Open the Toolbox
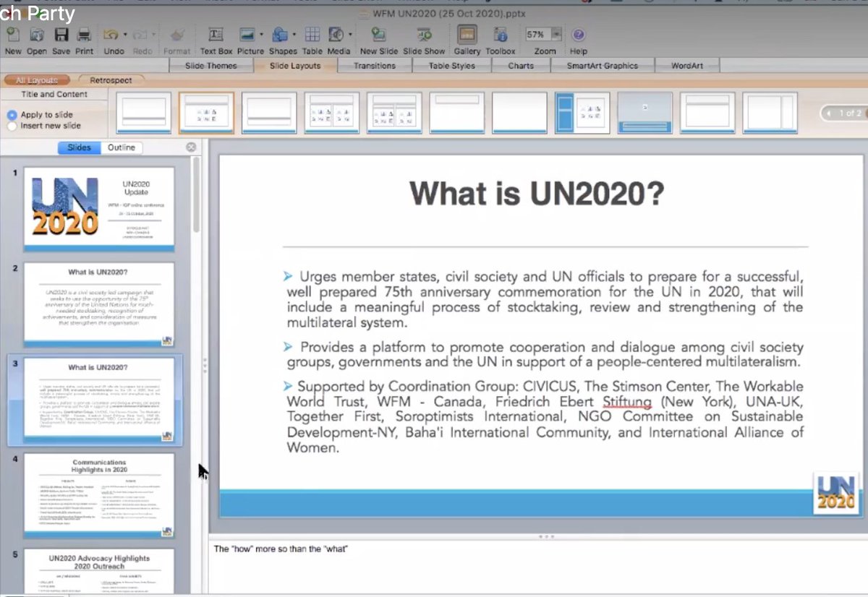Viewport: 868px width, 597px height. [x=500, y=35]
